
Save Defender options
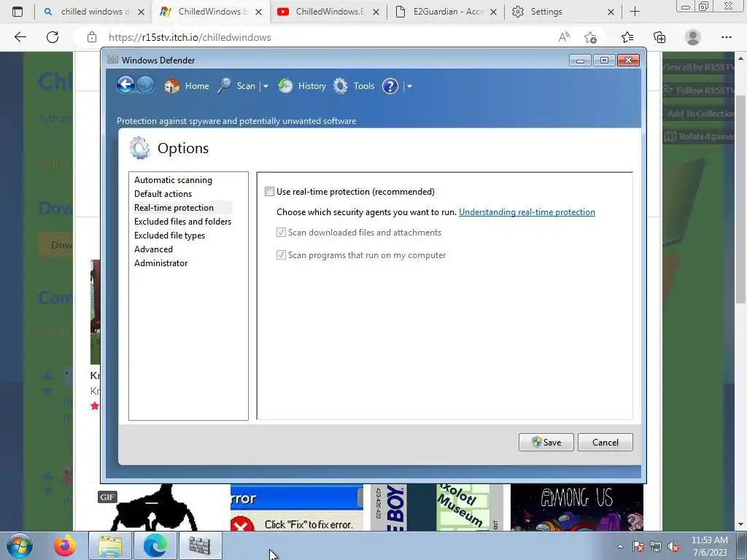tap(546, 443)
